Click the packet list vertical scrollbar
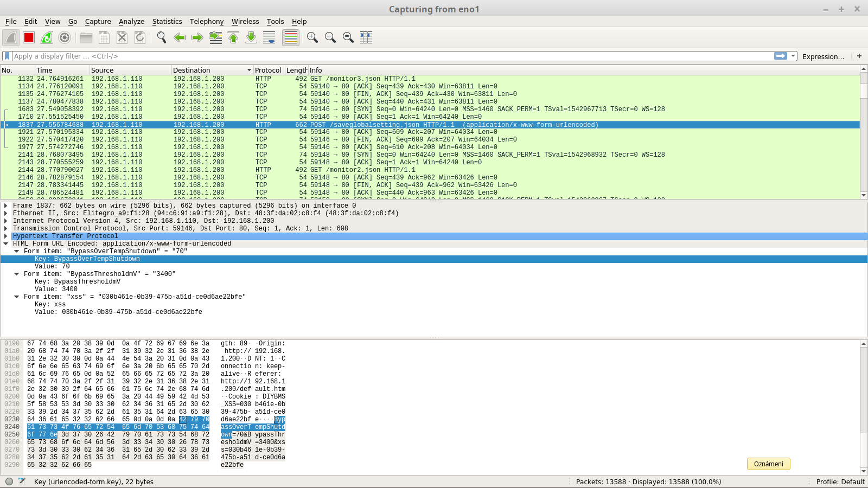Image resolution: width=868 pixels, height=488 pixels. point(864,132)
